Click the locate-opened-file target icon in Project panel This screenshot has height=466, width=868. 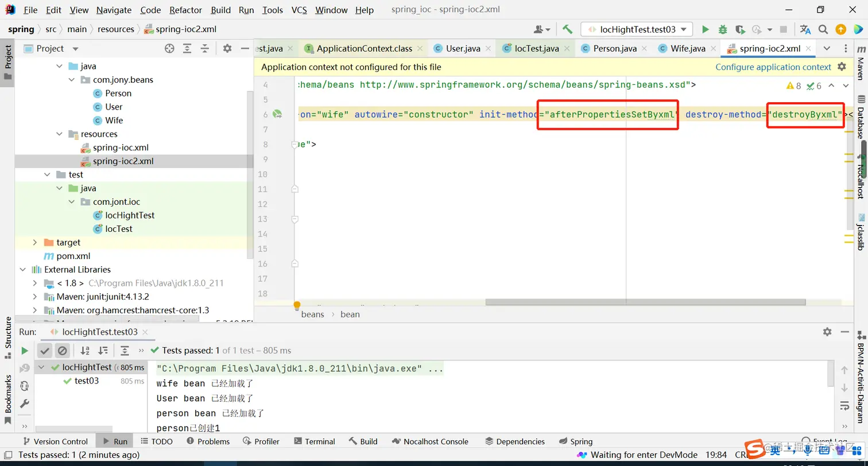(x=169, y=49)
